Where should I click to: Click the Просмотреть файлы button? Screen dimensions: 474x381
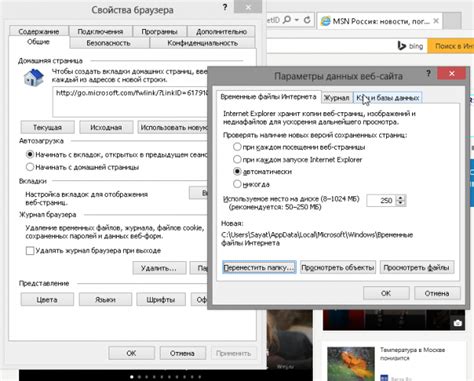pyautogui.click(x=417, y=268)
